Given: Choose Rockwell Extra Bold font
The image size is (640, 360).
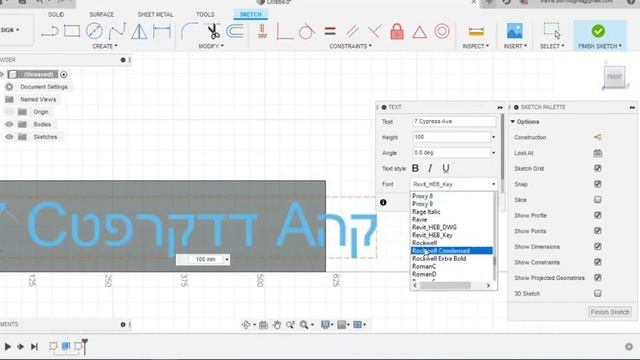Looking at the screenshot, I should pyautogui.click(x=439, y=258).
